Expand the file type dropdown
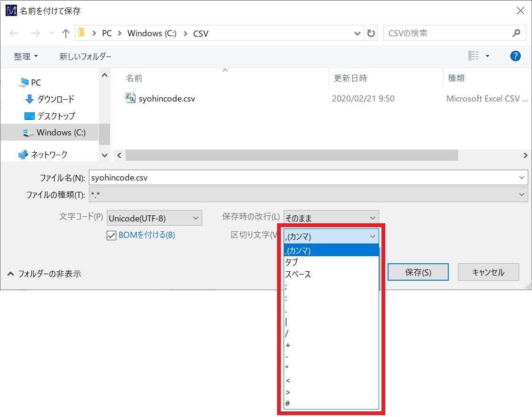 308,195
